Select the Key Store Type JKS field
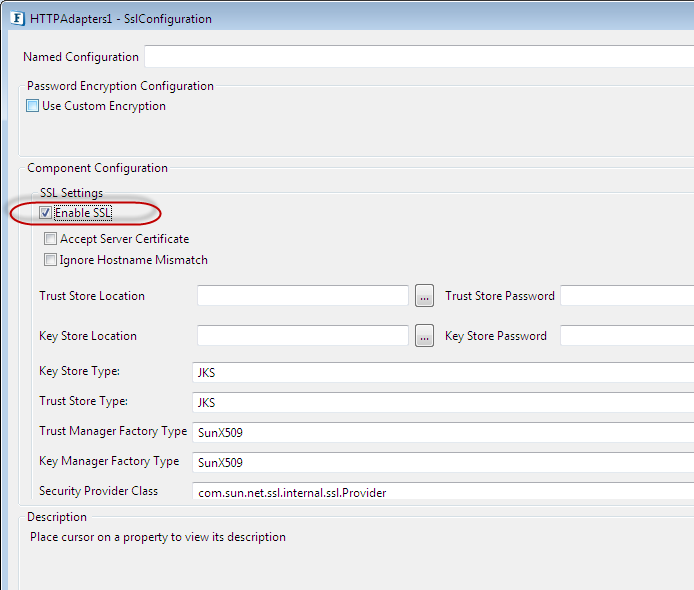This screenshot has height=590, width=694. point(440,372)
